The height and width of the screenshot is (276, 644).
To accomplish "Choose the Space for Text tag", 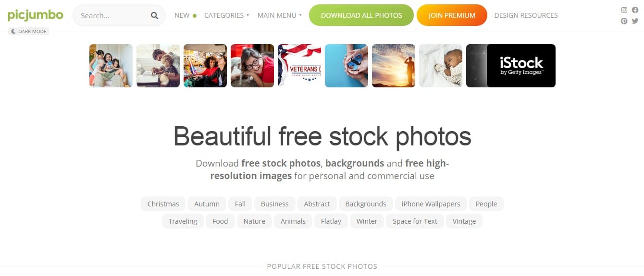I will pyautogui.click(x=415, y=221).
